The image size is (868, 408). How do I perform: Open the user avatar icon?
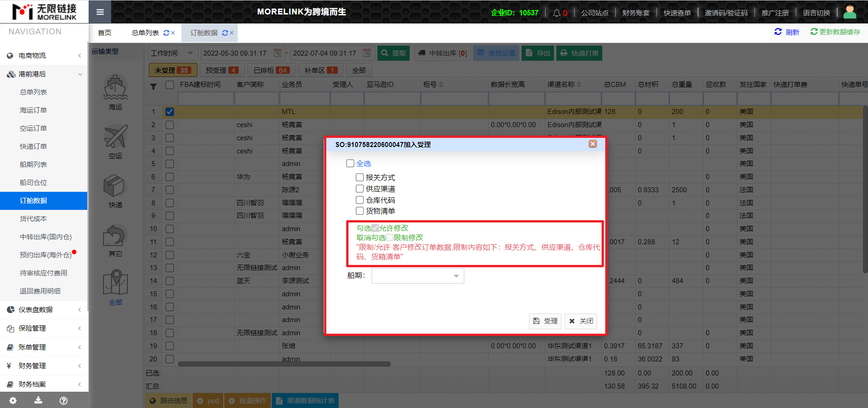tap(849, 12)
